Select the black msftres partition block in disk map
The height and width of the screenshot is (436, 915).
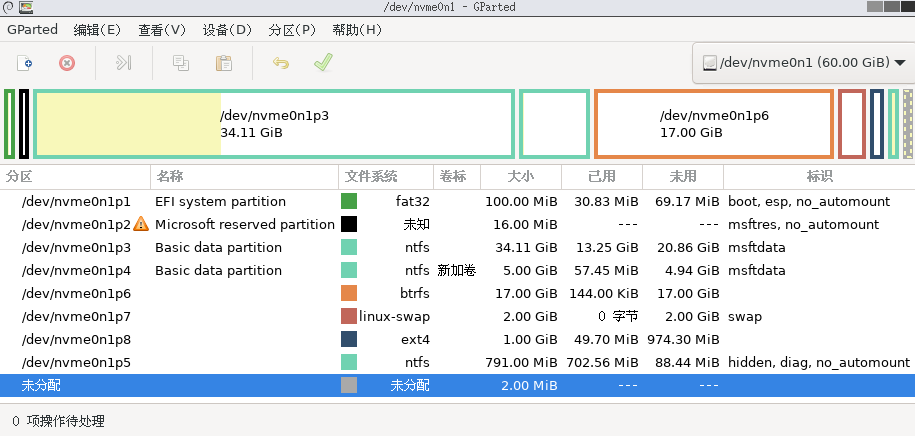click(x=24, y=124)
